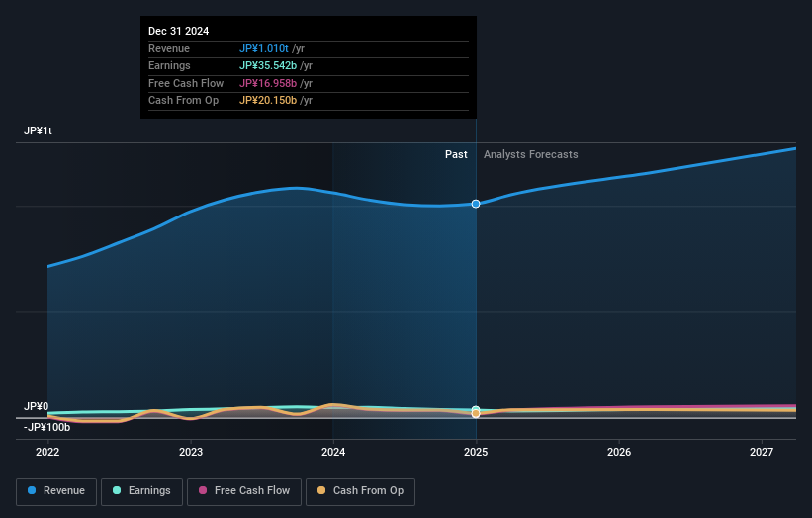The height and width of the screenshot is (518, 812).
Task: Click the 2025 x-axis label
Action: point(476,452)
